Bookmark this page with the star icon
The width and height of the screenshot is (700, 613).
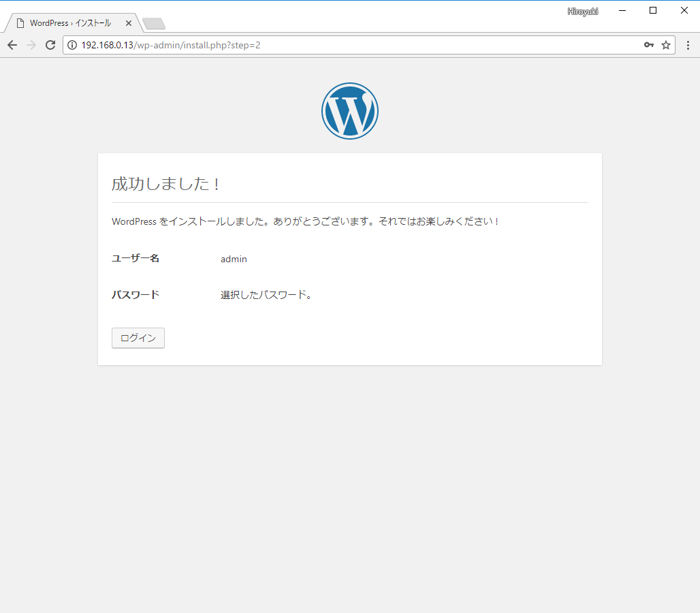click(x=666, y=45)
